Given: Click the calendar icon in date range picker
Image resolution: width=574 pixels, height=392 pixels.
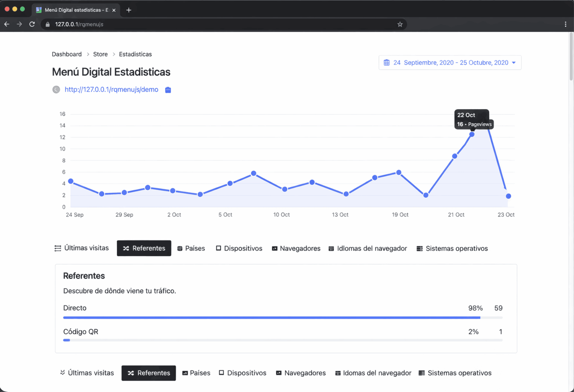Looking at the screenshot, I should pyautogui.click(x=386, y=63).
